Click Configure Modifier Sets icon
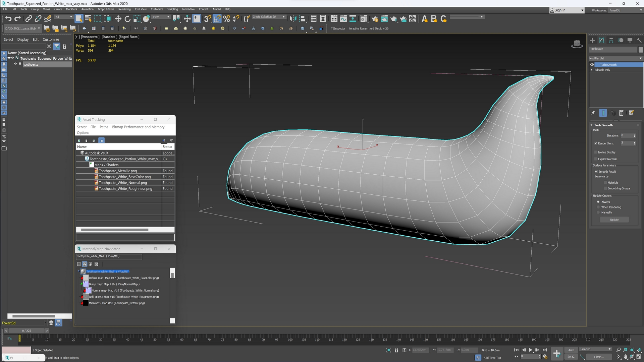The image size is (644, 362). click(631, 113)
